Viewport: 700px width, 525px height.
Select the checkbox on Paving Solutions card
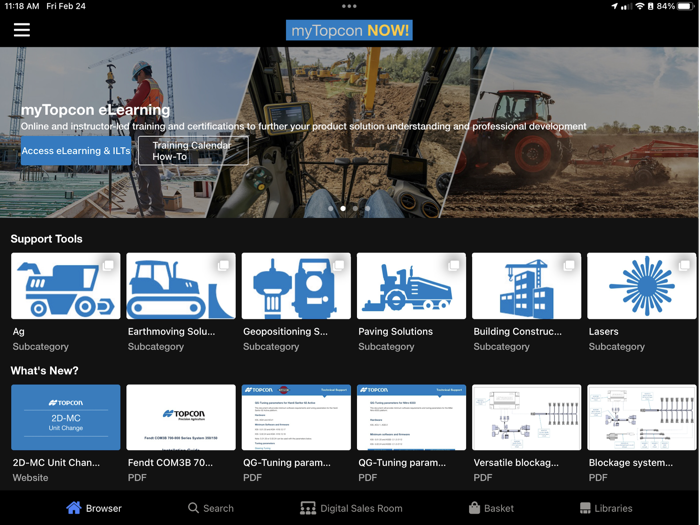(454, 265)
